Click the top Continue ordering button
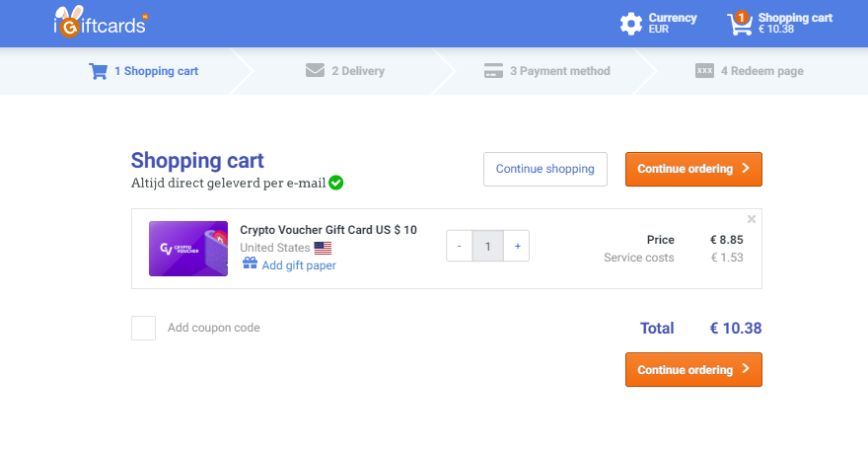 tap(693, 169)
